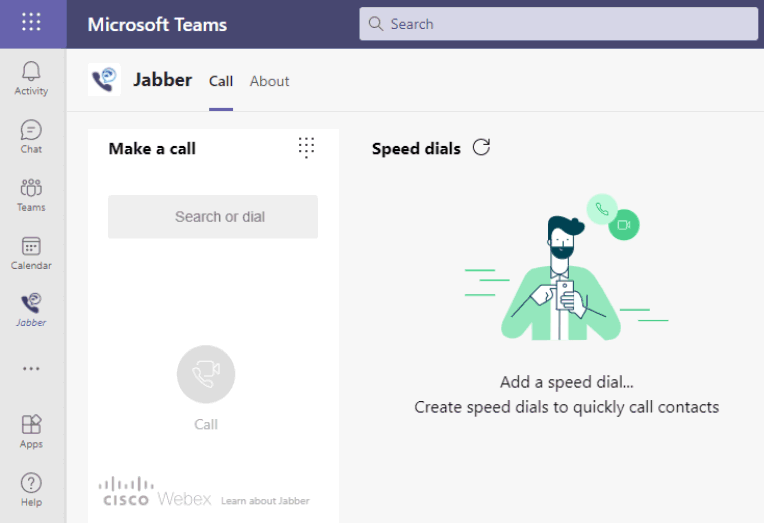Select the Jabber app in the sidebar
The image size is (764, 523).
(x=31, y=310)
